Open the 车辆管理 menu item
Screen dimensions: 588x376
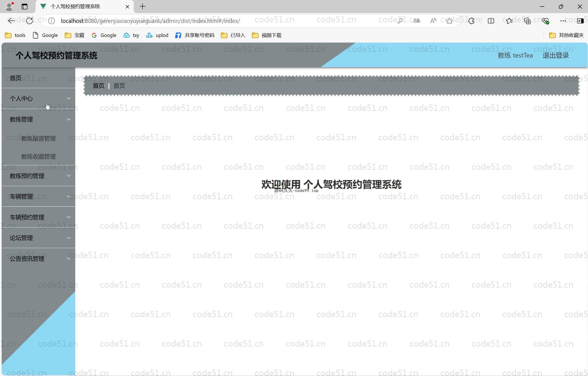38,197
